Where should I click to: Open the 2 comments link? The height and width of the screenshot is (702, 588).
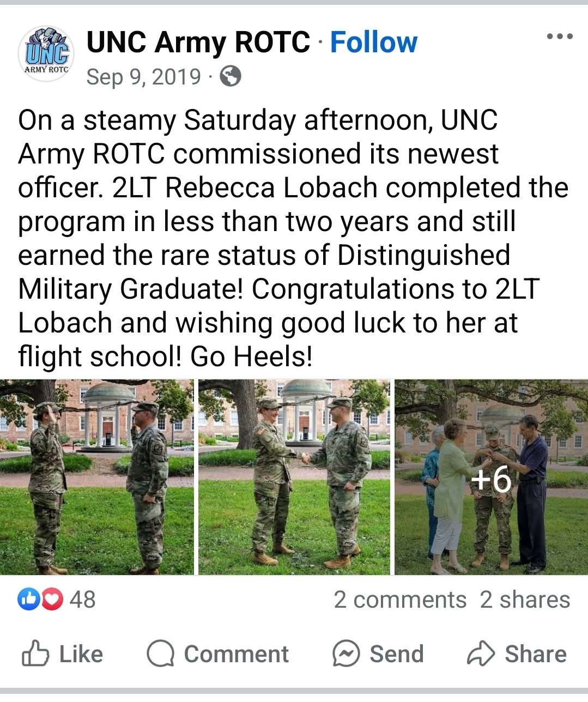coord(400,600)
